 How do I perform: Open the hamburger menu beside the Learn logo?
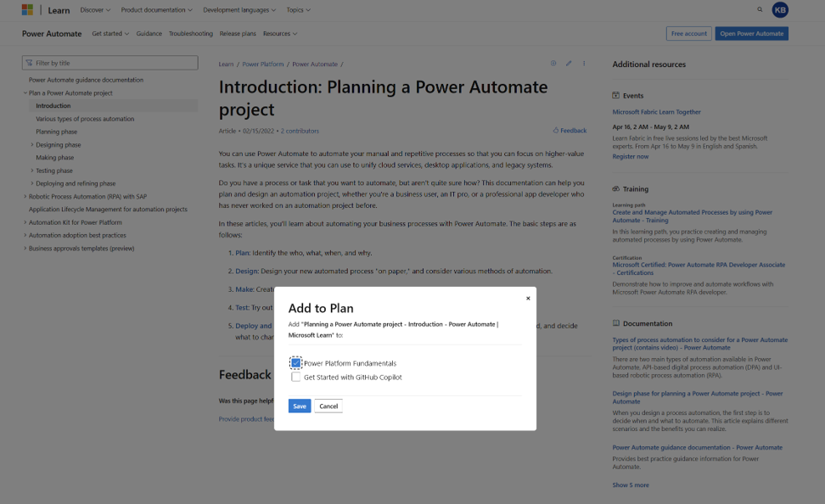tap(25, 10)
